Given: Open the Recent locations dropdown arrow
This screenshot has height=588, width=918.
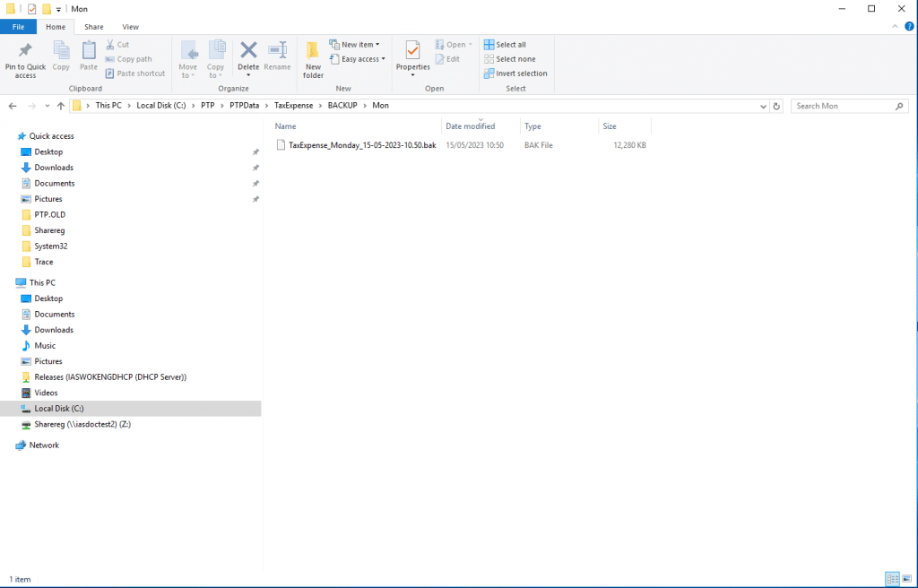Looking at the screenshot, I should click(x=47, y=107).
